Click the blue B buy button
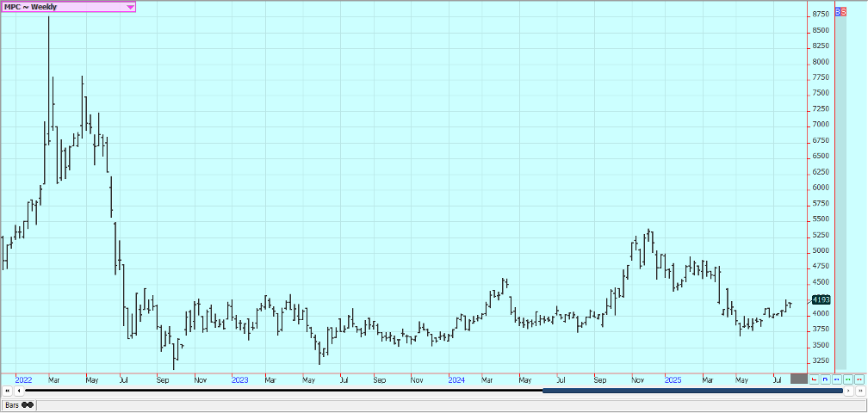The height and width of the screenshot is (413, 868). 838,11
